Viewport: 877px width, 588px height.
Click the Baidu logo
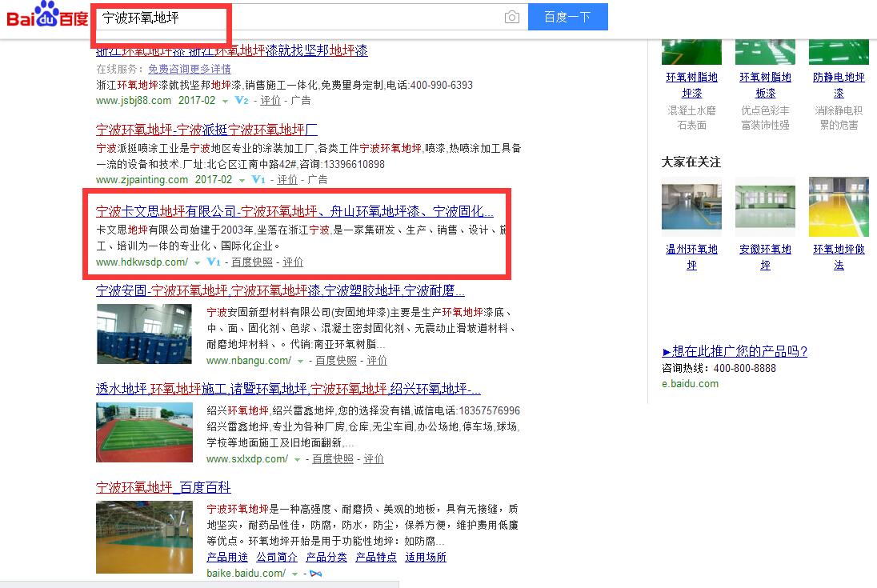[x=47, y=15]
